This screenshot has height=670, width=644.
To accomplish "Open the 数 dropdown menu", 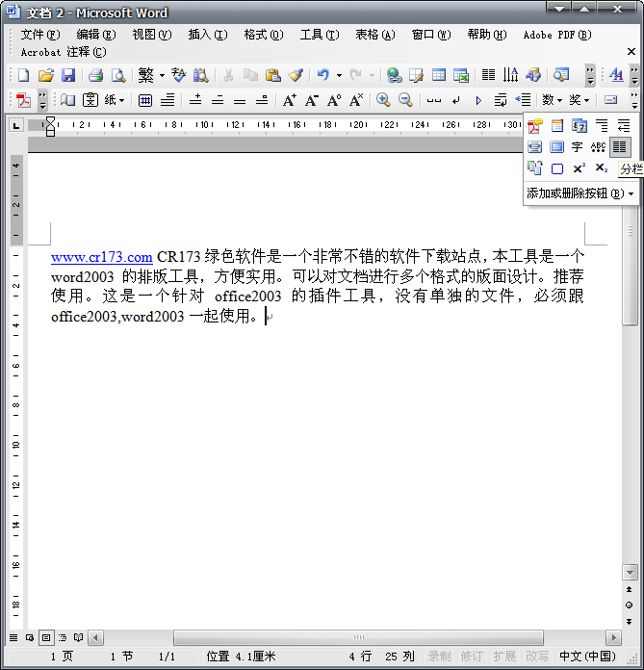I will 552,100.
